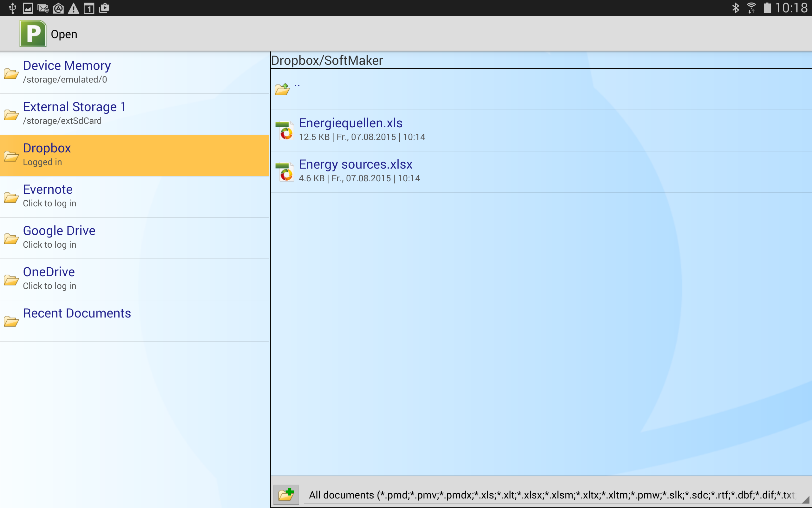Open Energy sources.xlsx file
Screen dimensions: 812x508
tap(541, 172)
